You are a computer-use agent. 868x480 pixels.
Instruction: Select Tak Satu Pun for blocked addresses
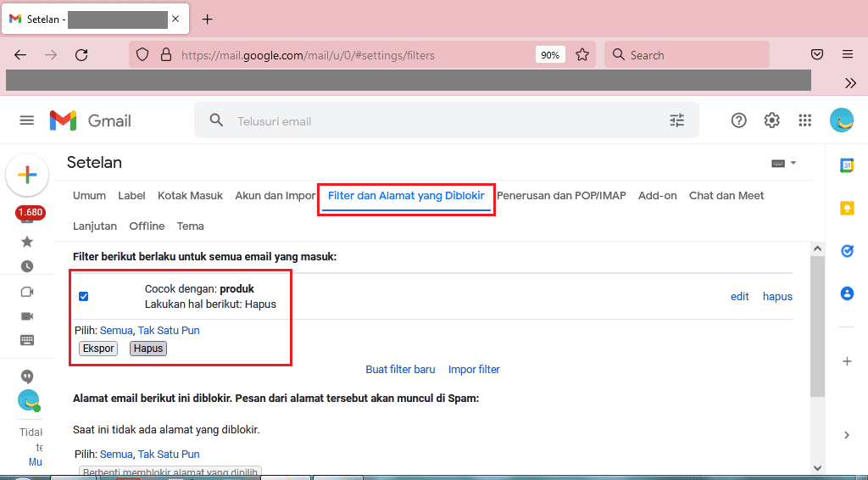(x=169, y=454)
